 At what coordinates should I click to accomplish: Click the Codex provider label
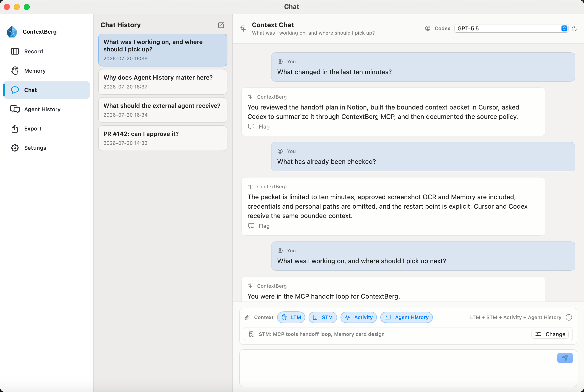pyautogui.click(x=442, y=28)
